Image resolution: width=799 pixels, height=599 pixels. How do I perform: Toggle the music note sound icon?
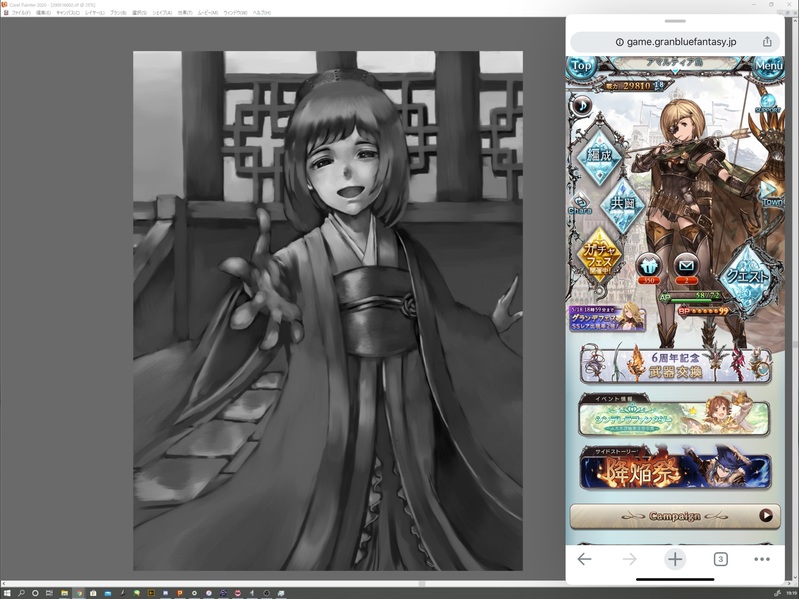point(581,105)
